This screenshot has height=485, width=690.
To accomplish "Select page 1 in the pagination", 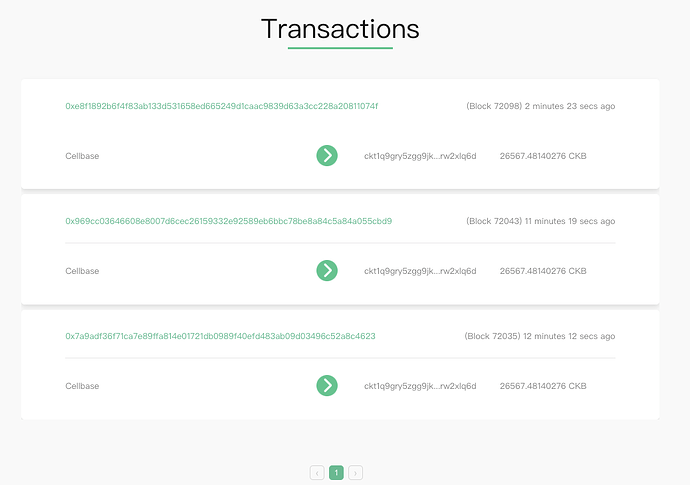I will [336, 473].
